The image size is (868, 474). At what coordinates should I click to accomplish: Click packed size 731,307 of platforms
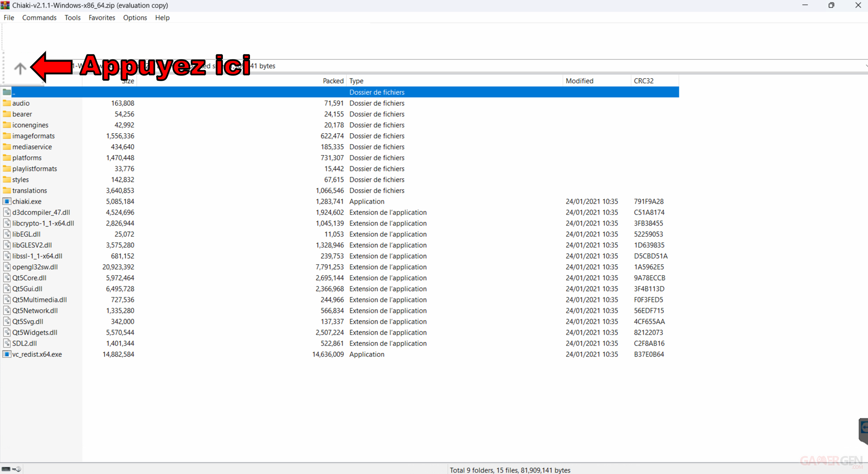332,158
